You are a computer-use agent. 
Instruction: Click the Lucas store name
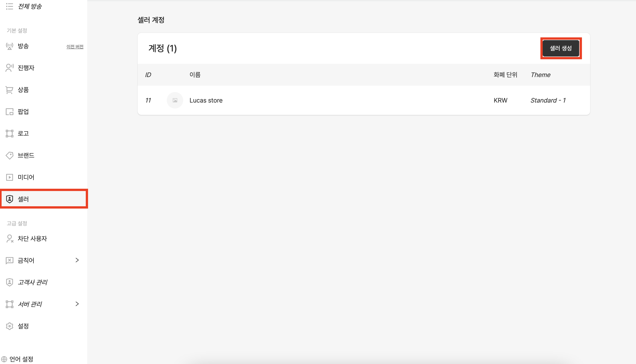pos(206,101)
